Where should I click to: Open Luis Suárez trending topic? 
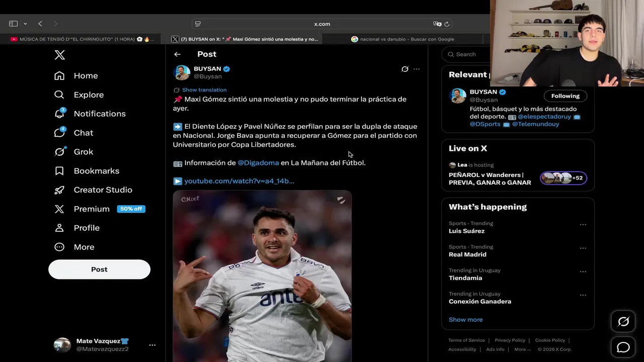[x=466, y=231]
